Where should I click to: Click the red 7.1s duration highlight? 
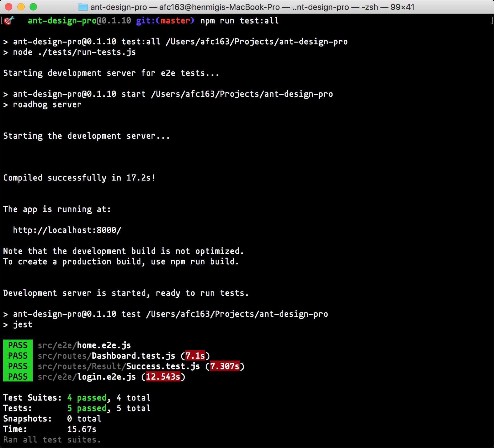[x=195, y=356]
